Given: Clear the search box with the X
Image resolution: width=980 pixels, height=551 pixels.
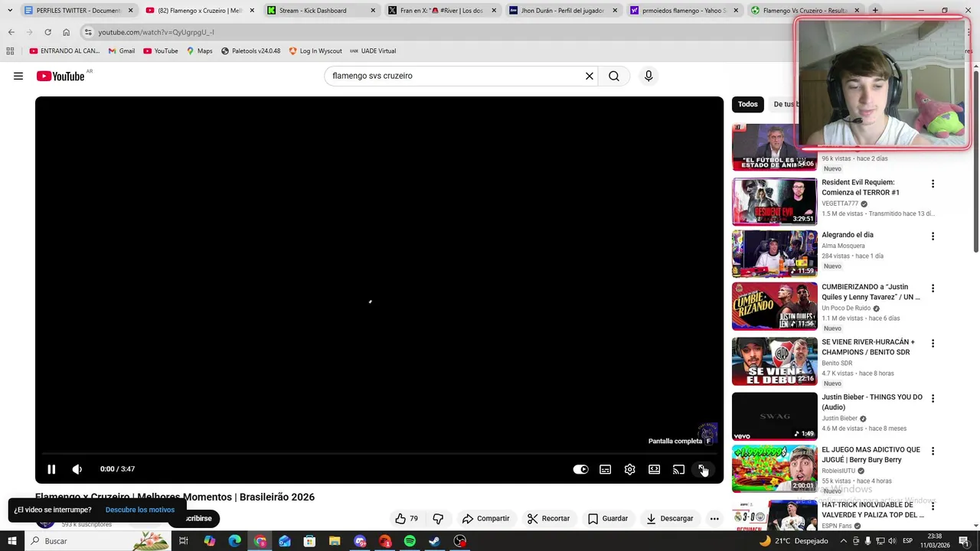Looking at the screenshot, I should pos(590,76).
